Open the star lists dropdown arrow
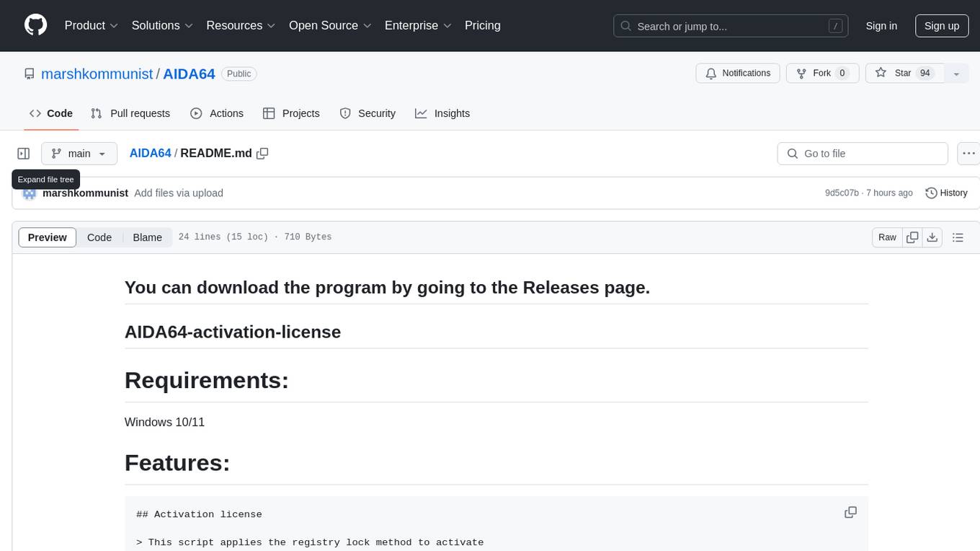980x551 pixels. click(x=956, y=73)
